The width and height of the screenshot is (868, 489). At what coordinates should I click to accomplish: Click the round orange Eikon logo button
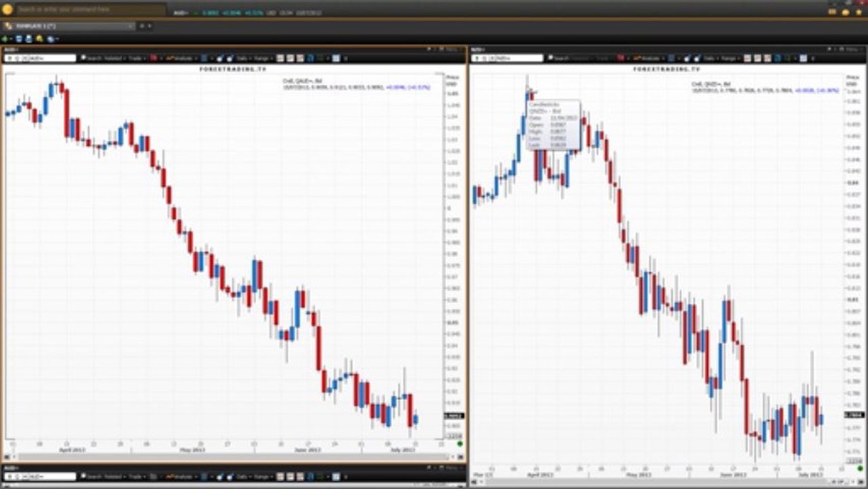7,9
